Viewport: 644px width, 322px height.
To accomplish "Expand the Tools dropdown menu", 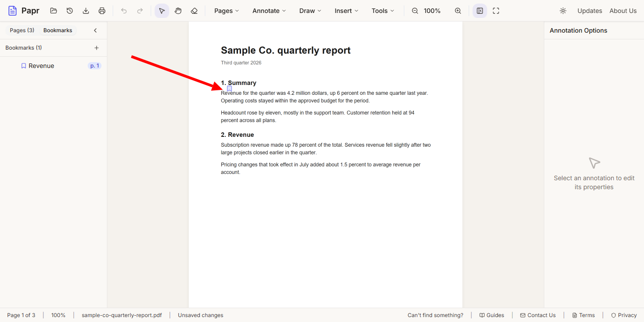I will coord(383,11).
